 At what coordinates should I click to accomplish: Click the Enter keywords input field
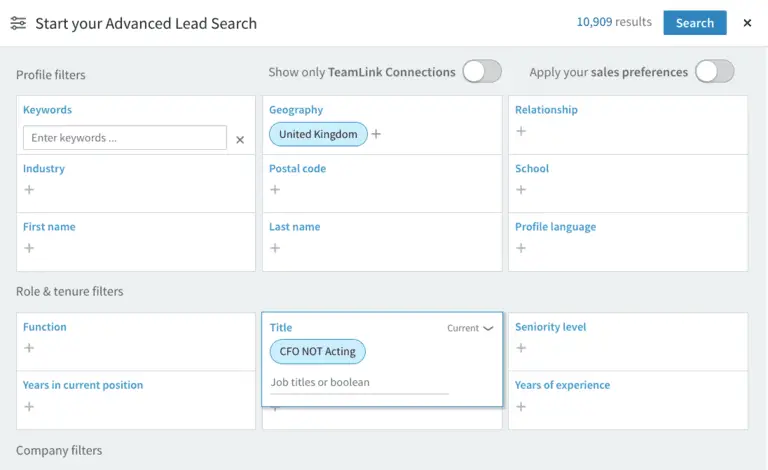point(124,138)
